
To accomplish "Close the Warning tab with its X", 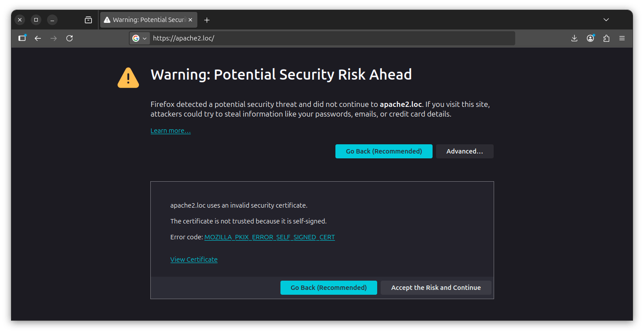I will point(190,20).
